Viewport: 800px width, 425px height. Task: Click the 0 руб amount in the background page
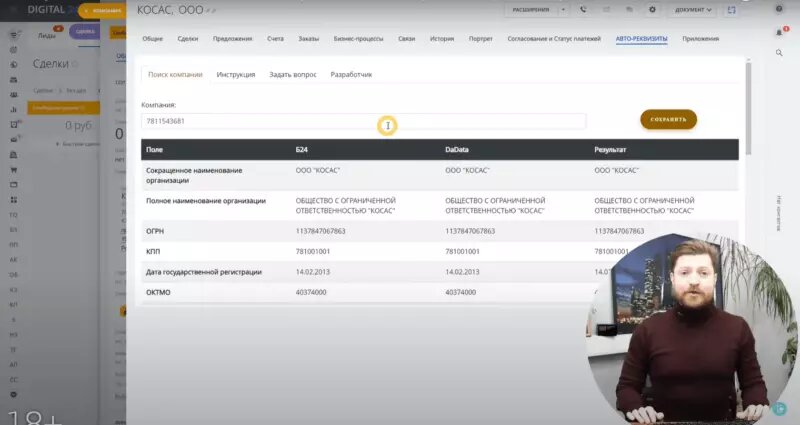79,126
